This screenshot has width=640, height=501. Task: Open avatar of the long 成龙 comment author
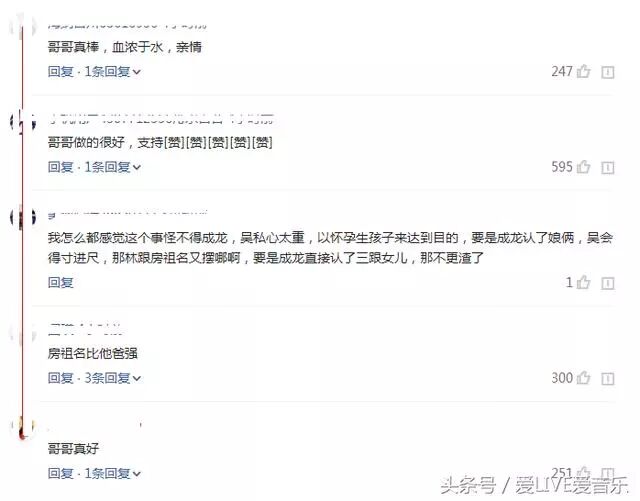(22, 218)
